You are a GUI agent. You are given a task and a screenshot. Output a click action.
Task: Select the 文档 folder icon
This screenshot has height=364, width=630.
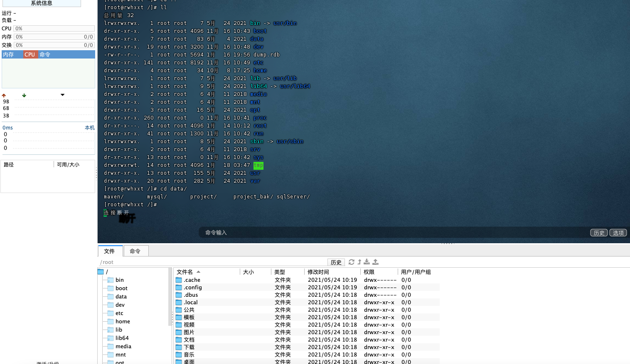(x=179, y=340)
